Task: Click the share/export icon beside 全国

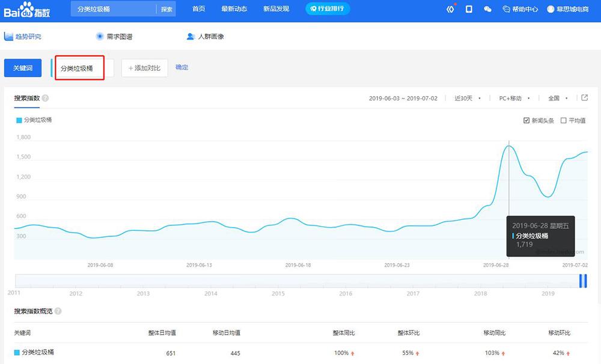Action: point(584,98)
